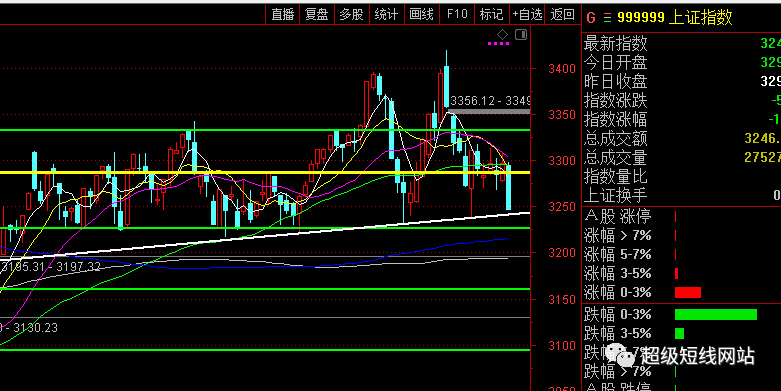
Task: Click the 跌幅 0-3% green bar
Action: [x=716, y=314]
